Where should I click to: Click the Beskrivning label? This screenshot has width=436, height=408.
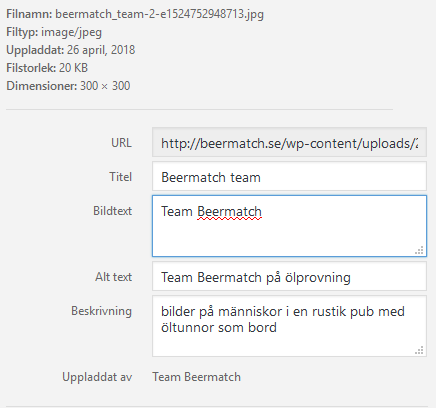coord(101,311)
